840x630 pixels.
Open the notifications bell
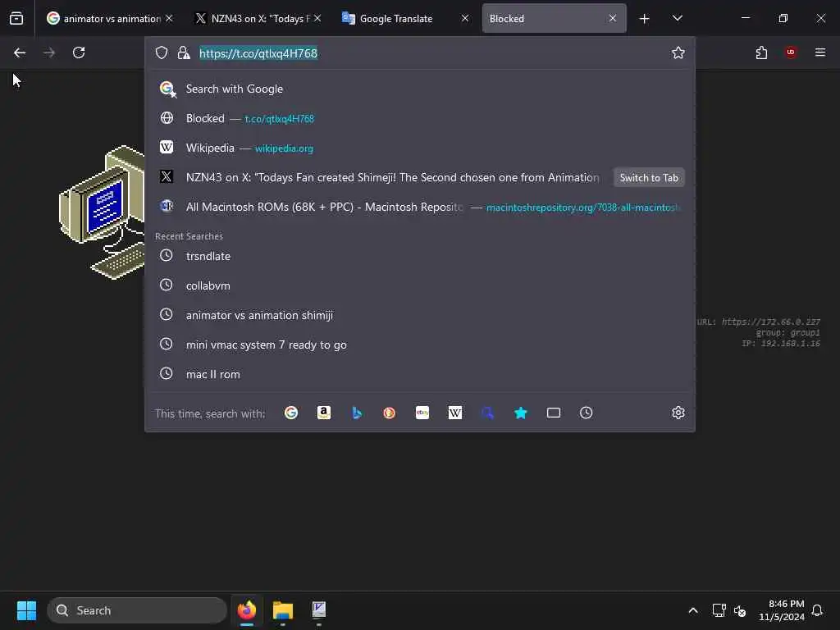coord(817,610)
